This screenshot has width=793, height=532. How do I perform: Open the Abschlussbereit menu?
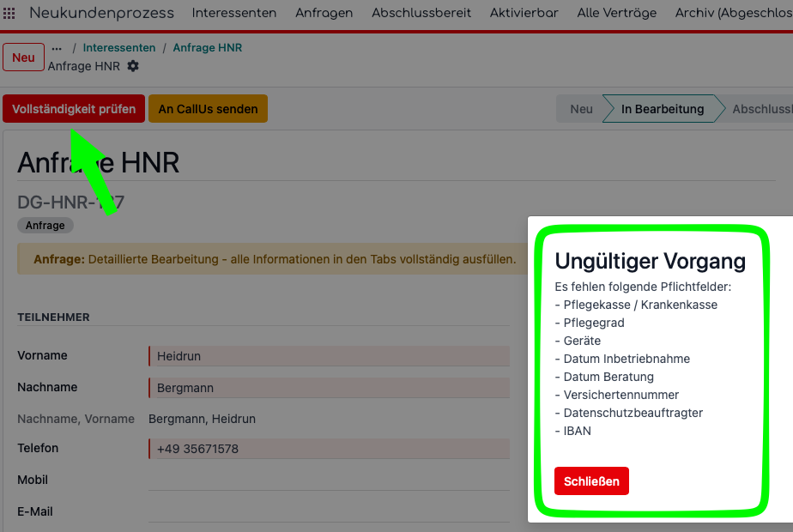tap(421, 13)
